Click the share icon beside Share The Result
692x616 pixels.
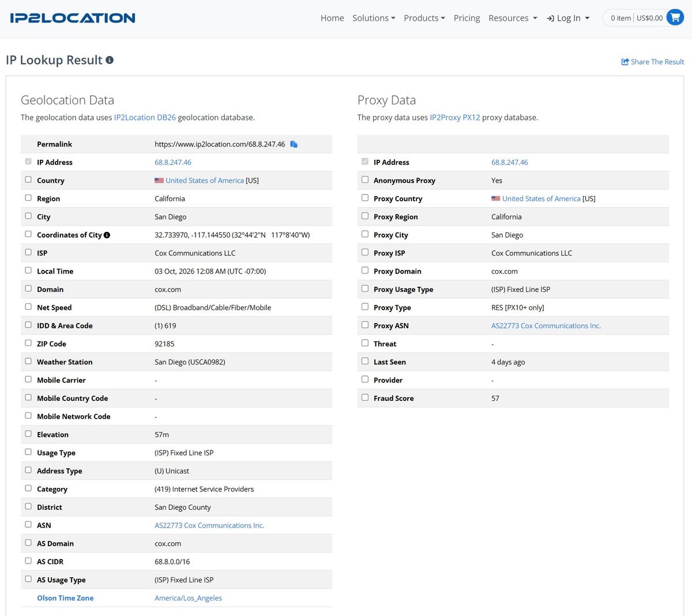[x=625, y=62]
